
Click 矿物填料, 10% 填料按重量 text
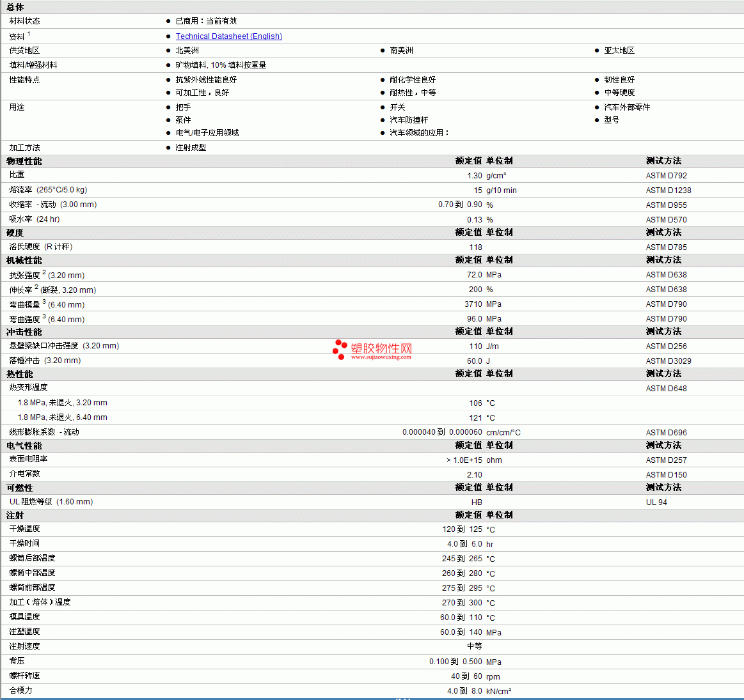pyautogui.click(x=221, y=65)
